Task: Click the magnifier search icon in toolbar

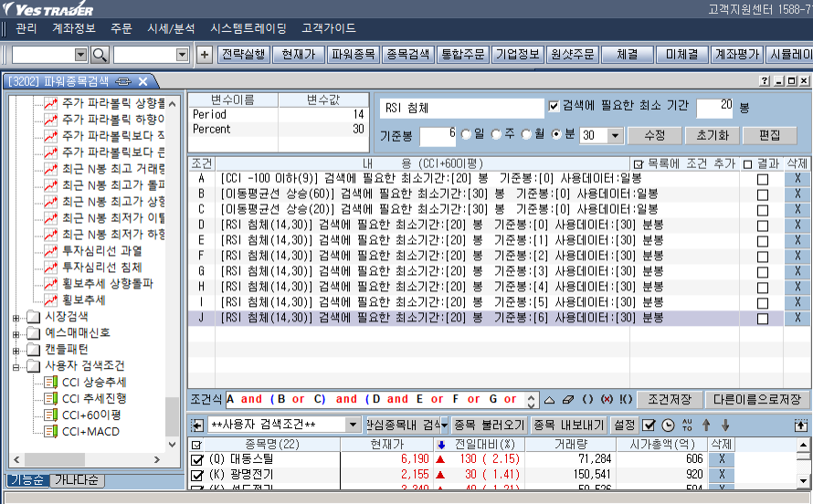Action: click(100, 55)
